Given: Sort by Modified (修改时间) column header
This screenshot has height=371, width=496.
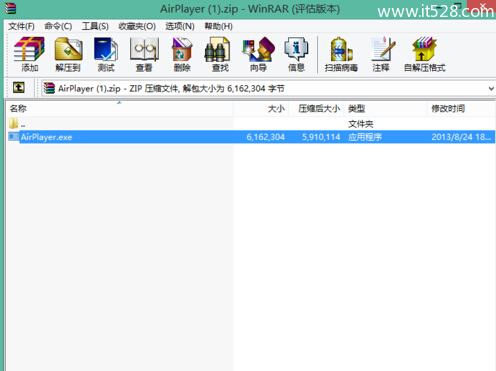Looking at the screenshot, I should click(460, 108).
